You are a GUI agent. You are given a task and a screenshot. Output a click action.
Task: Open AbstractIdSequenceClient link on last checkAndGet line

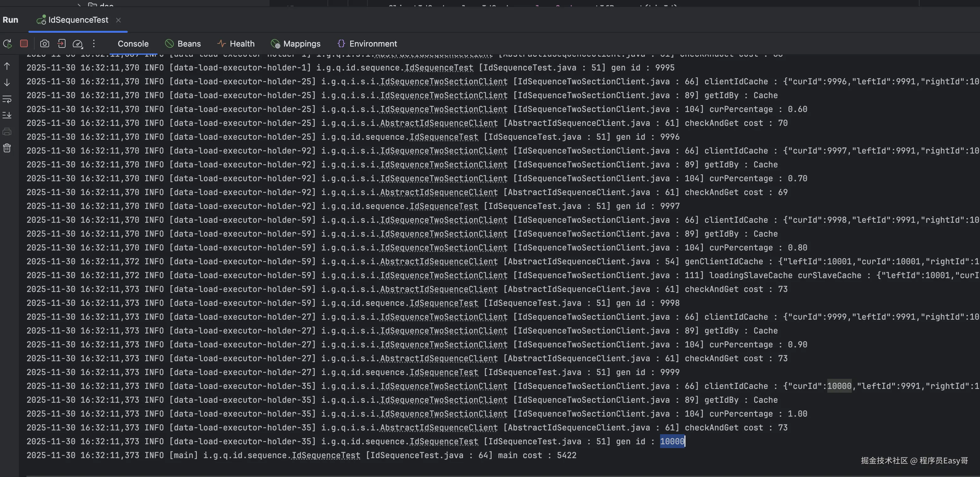(439, 428)
